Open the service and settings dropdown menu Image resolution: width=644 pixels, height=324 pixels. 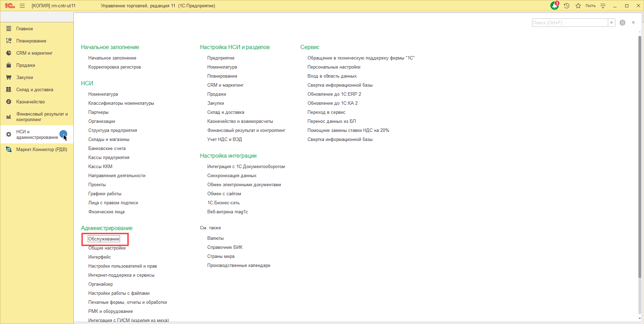(603, 6)
